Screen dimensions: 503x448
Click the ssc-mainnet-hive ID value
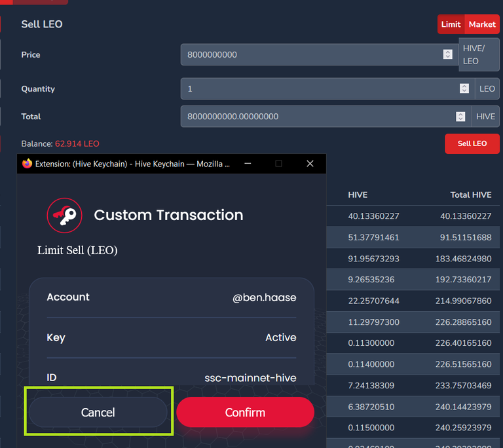click(x=250, y=378)
